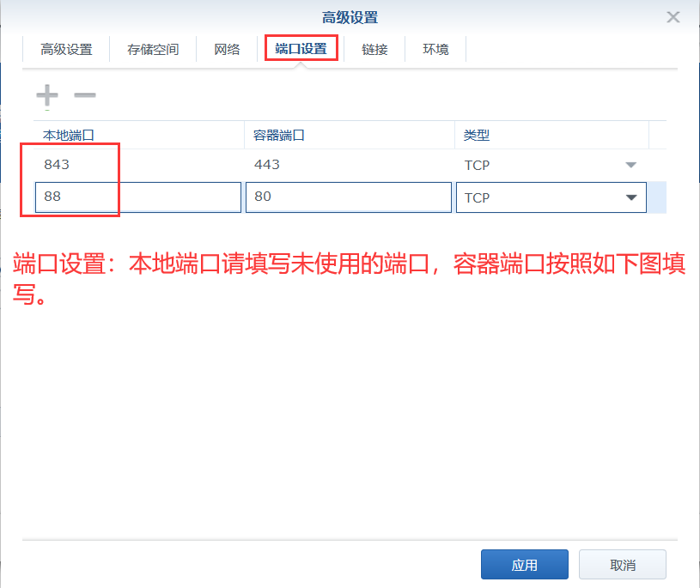The image size is (700, 588).
Task: Click the 类型 column header
Action: (x=550, y=136)
